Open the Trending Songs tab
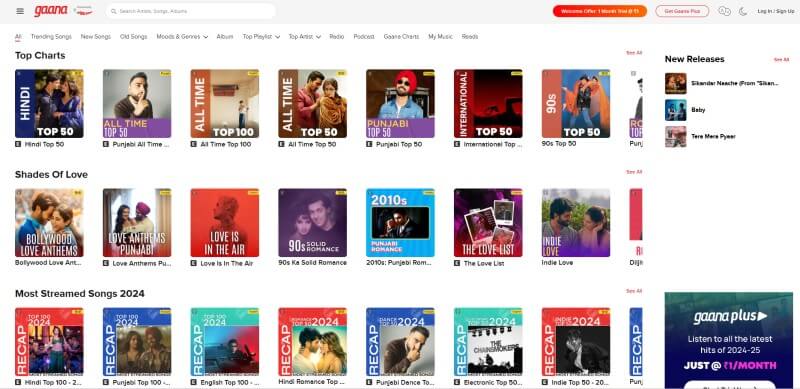The height and width of the screenshot is (389, 800). coord(51,37)
